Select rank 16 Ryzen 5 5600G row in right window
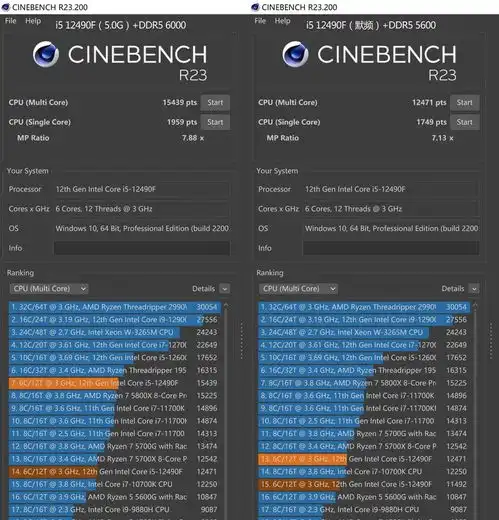 (x=364, y=497)
